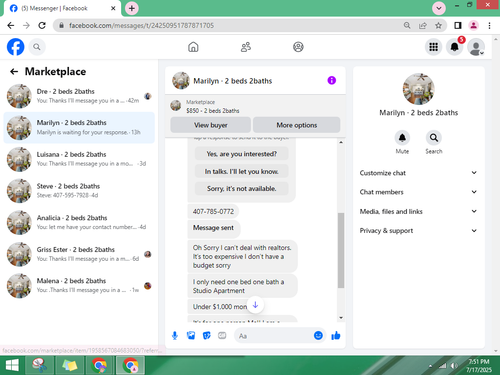Toggle Chrome side panel icon
Image resolution: width=500 pixels, height=375 pixels.
pyautogui.click(x=458, y=25)
